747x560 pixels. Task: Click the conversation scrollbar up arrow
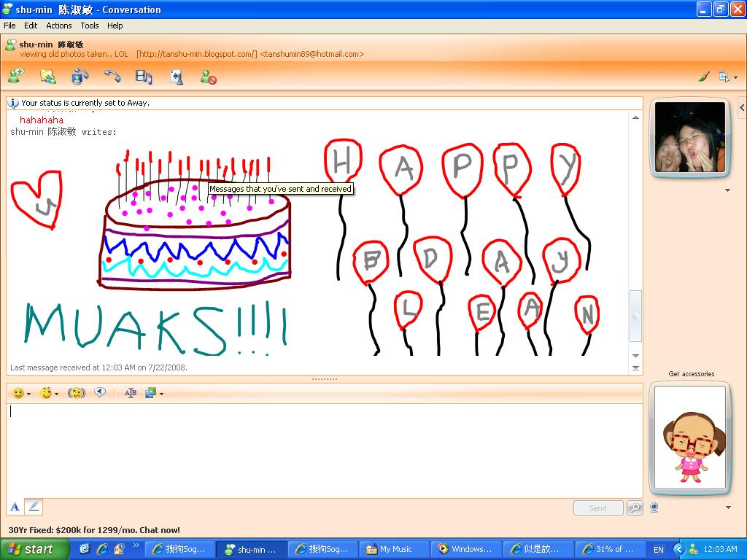(x=635, y=117)
